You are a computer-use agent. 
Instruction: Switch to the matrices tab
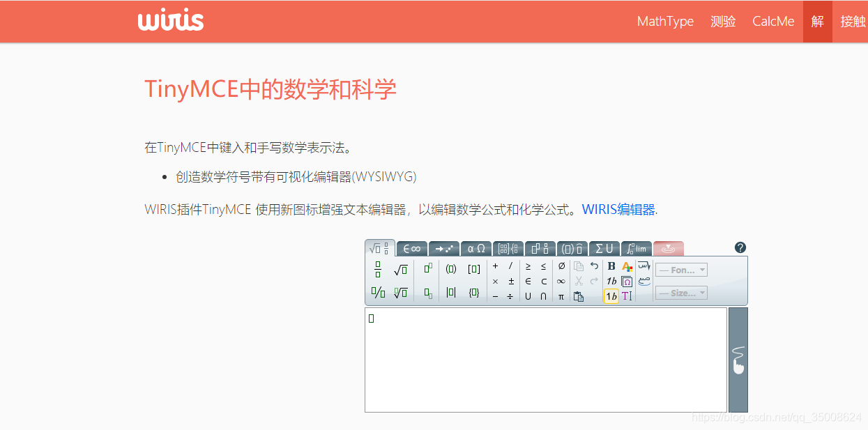pyautogui.click(x=508, y=248)
